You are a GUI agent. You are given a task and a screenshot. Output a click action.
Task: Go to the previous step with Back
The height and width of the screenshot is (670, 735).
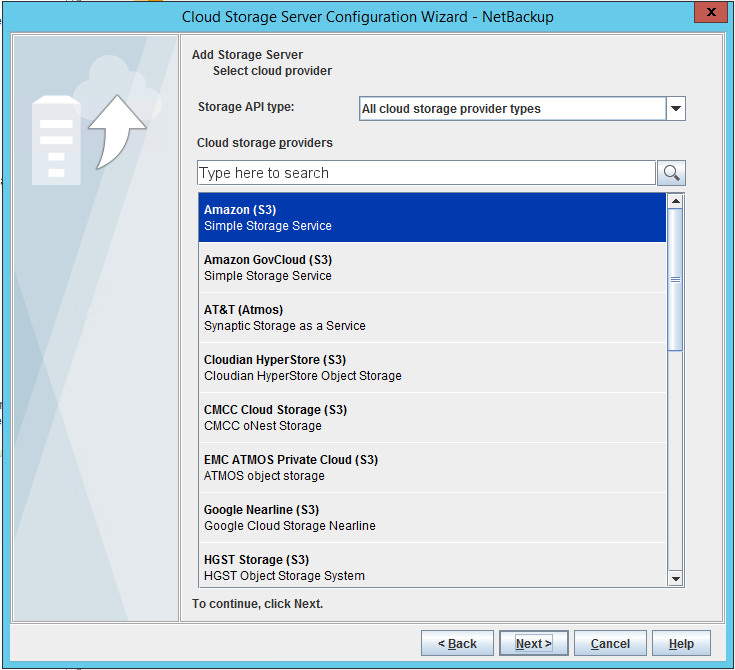pos(456,643)
